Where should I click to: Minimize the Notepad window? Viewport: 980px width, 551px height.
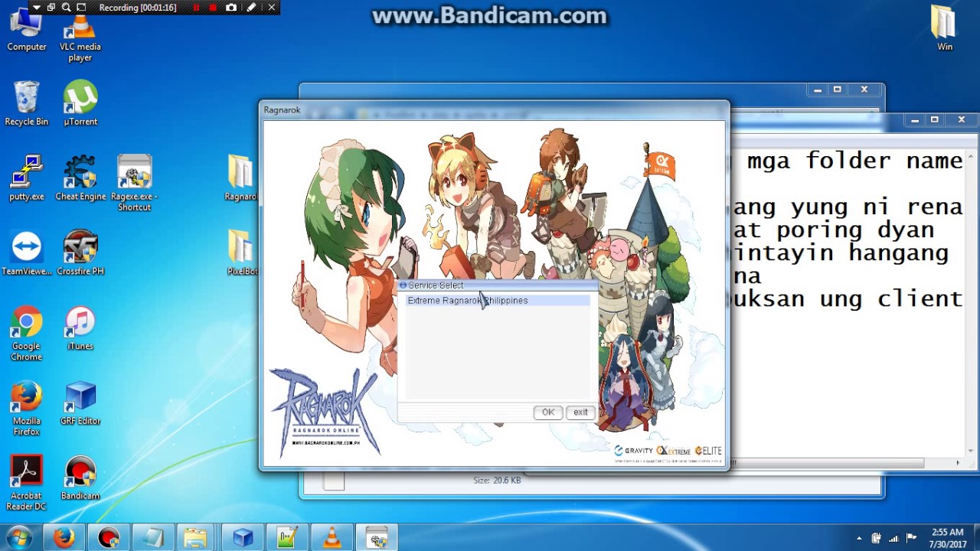pos(915,120)
